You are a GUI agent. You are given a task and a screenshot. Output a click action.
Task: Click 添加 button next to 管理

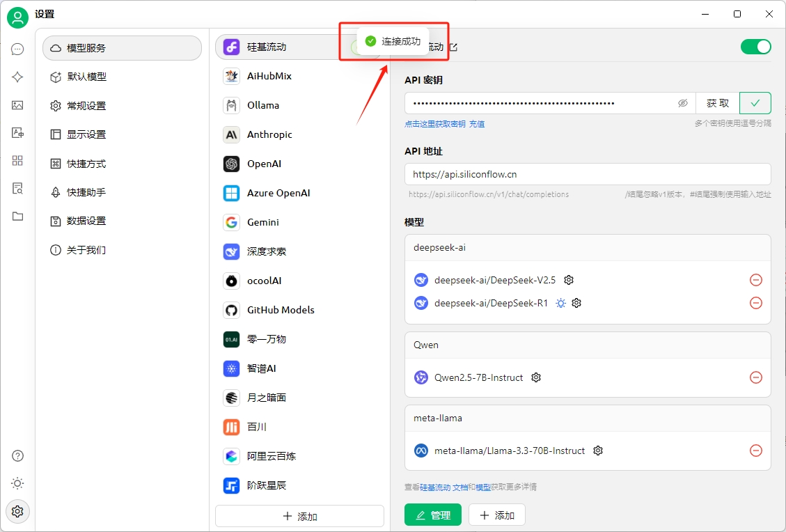(497, 515)
